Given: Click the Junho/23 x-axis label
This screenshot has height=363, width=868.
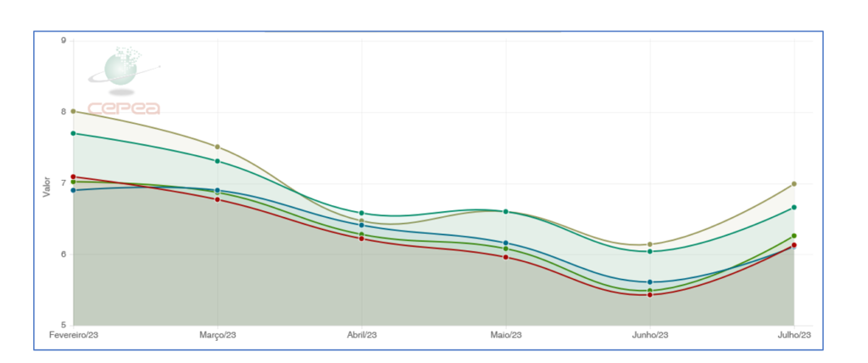Looking at the screenshot, I should [x=650, y=336].
